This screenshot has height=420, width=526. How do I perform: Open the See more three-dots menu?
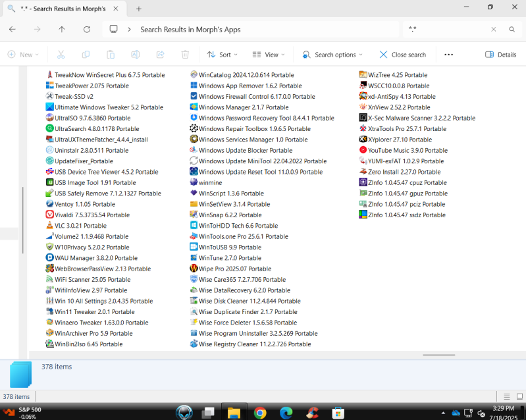[448, 55]
